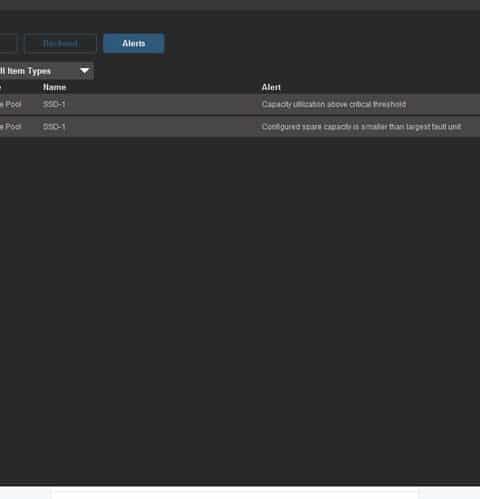480x499 pixels.
Task: Select SSD-1 in the spare capacity row
Action: [x=54, y=127]
